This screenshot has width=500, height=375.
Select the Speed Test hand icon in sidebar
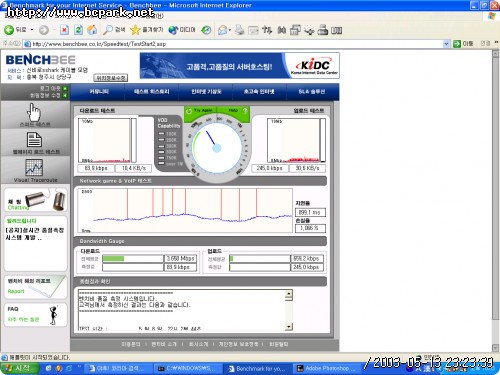coord(34,112)
